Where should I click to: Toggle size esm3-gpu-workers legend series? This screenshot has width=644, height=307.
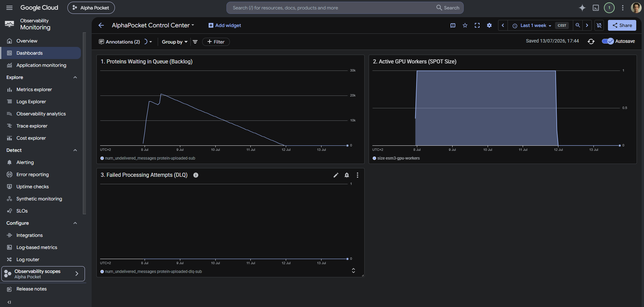point(396,158)
